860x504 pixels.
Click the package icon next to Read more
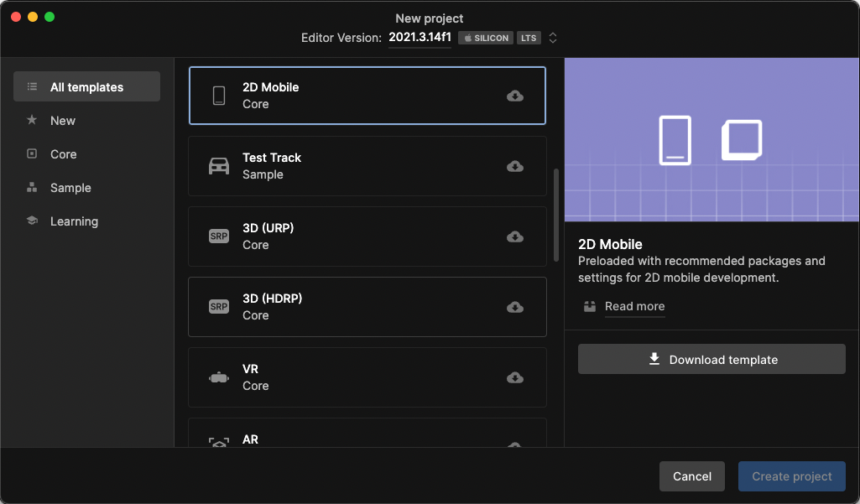(590, 306)
